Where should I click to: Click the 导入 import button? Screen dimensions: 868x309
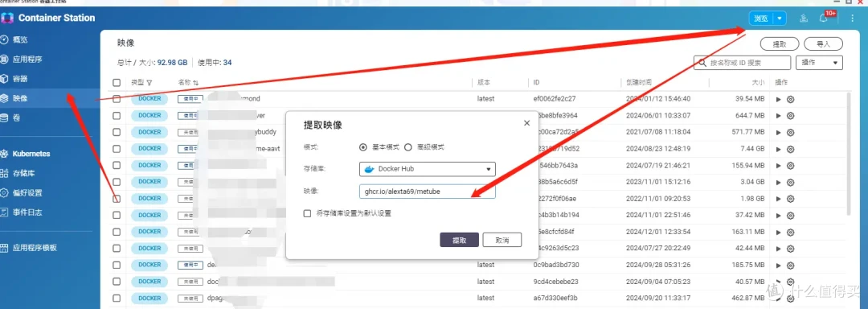tap(823, 43)
